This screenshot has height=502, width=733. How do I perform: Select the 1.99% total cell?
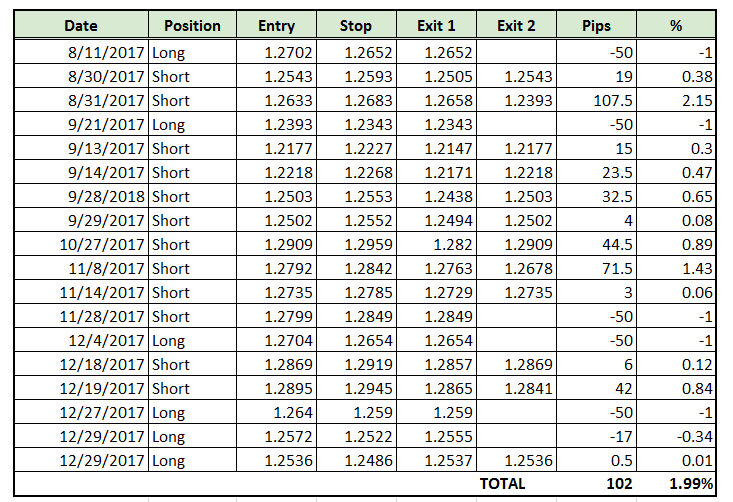coord(676,484)
